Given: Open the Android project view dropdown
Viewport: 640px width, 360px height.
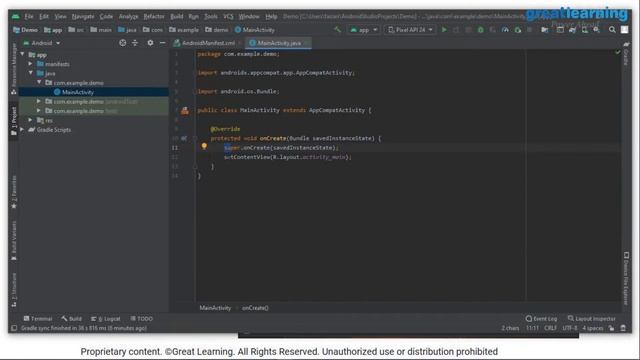Looking at the screenshot, I should (42, 43).
